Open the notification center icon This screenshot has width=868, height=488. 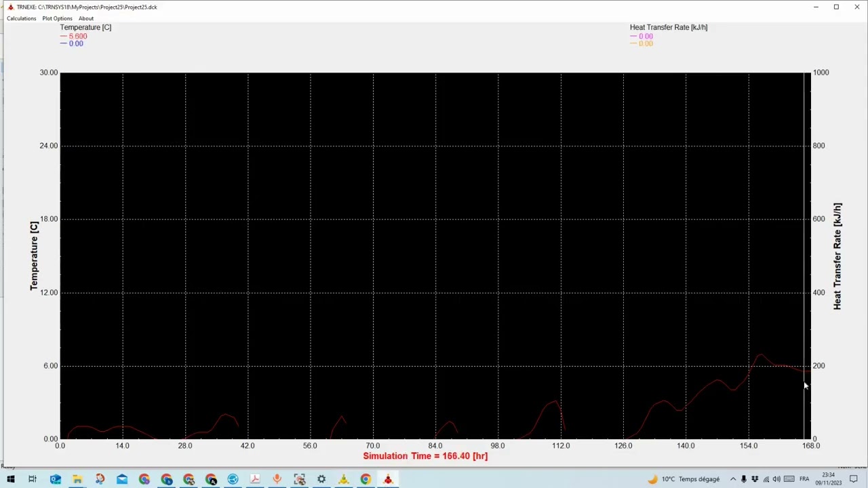tap(855, 479)
